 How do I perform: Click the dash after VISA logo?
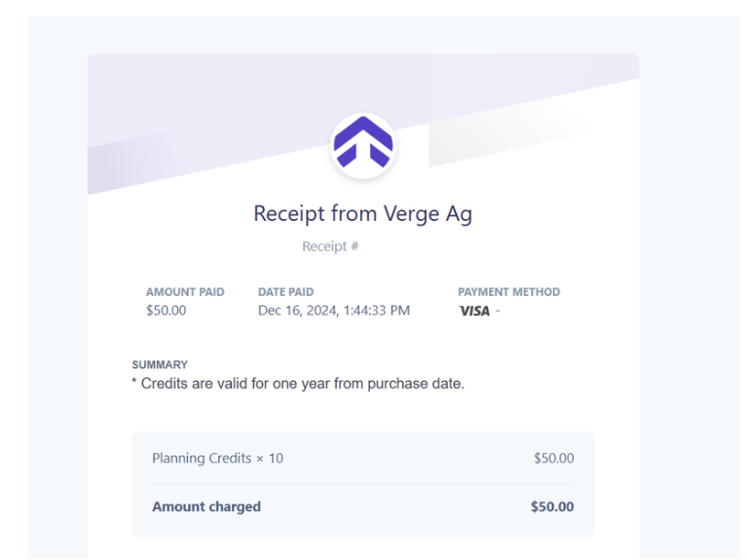click(x=498, y=311)
